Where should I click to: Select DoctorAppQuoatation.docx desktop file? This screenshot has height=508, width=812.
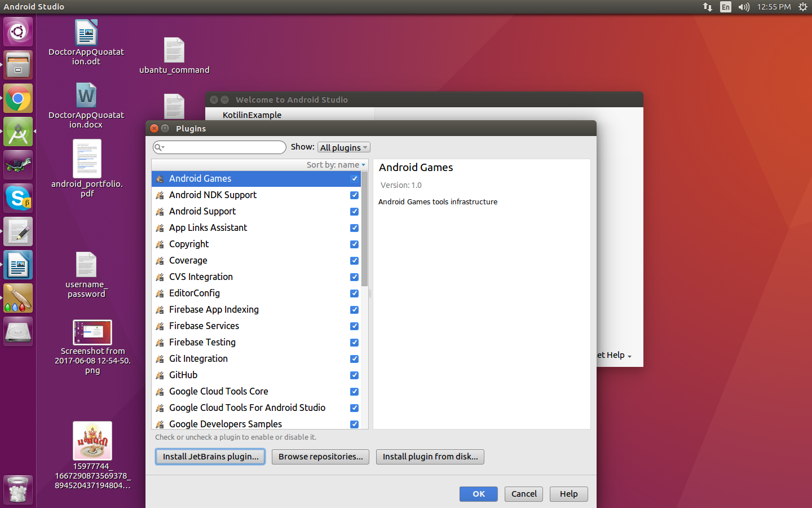[x=86, y=106]
